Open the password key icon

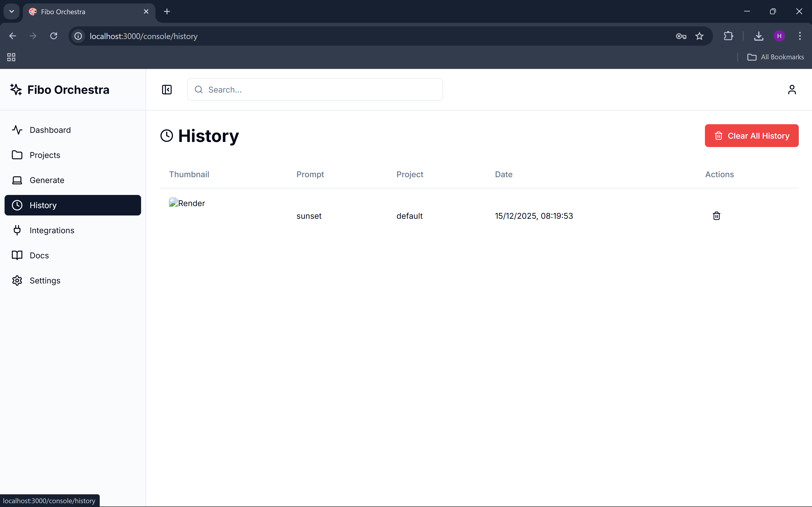pos(681,36)
